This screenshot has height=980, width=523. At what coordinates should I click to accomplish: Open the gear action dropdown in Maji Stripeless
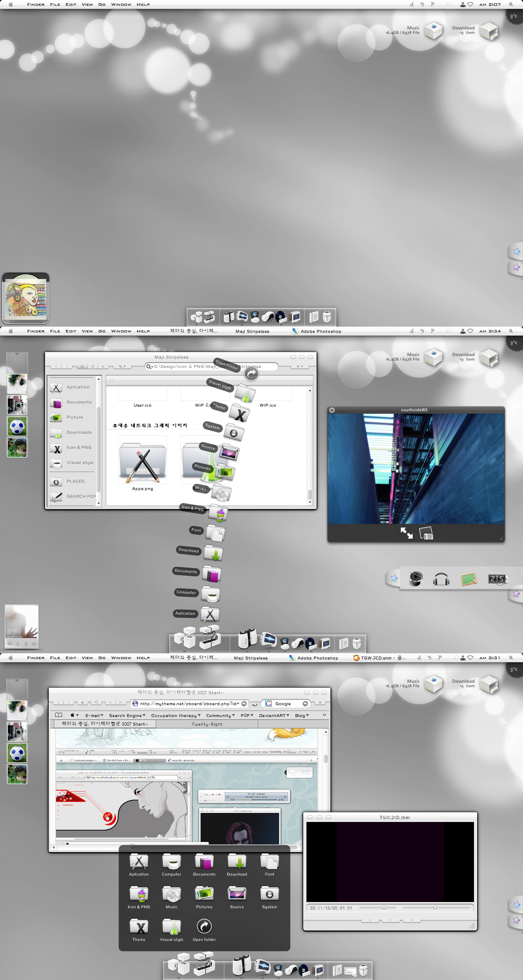pyautogui.click(x=300, y=367)
